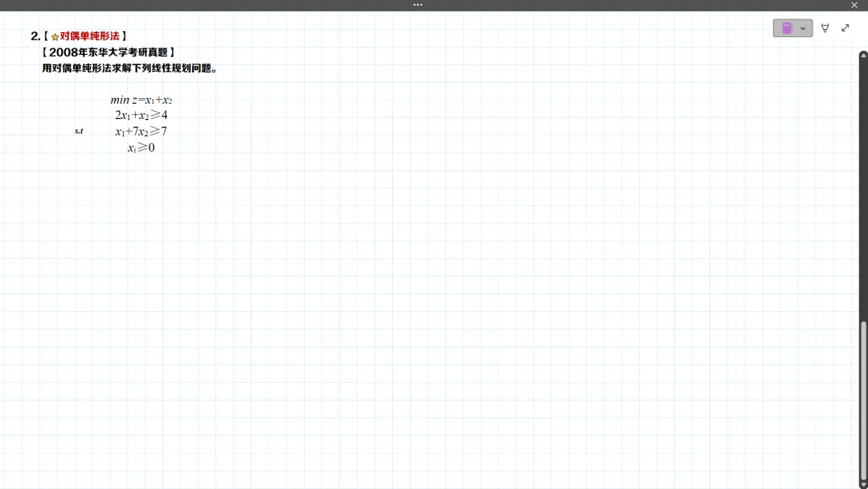Viewport: 868px width, 489px height.
Task: Open the three-dot menu in title bar
Action: 418,5
